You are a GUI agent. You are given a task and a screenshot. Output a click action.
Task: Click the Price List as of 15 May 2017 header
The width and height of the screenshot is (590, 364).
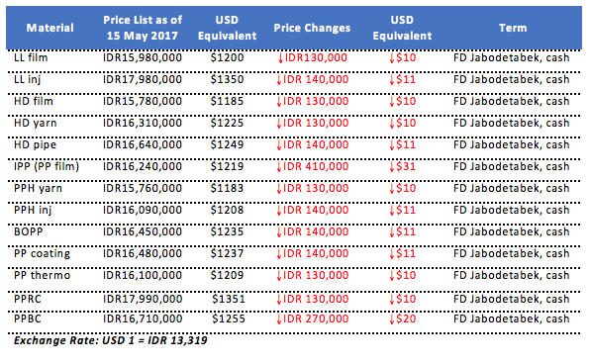(x=143, y=28)
